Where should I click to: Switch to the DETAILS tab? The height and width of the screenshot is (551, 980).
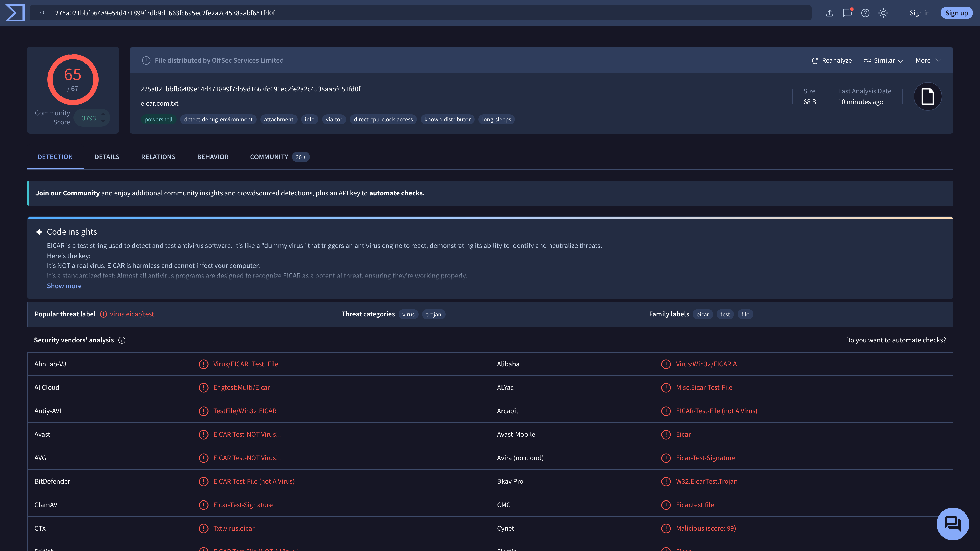(x=107, y=157)
